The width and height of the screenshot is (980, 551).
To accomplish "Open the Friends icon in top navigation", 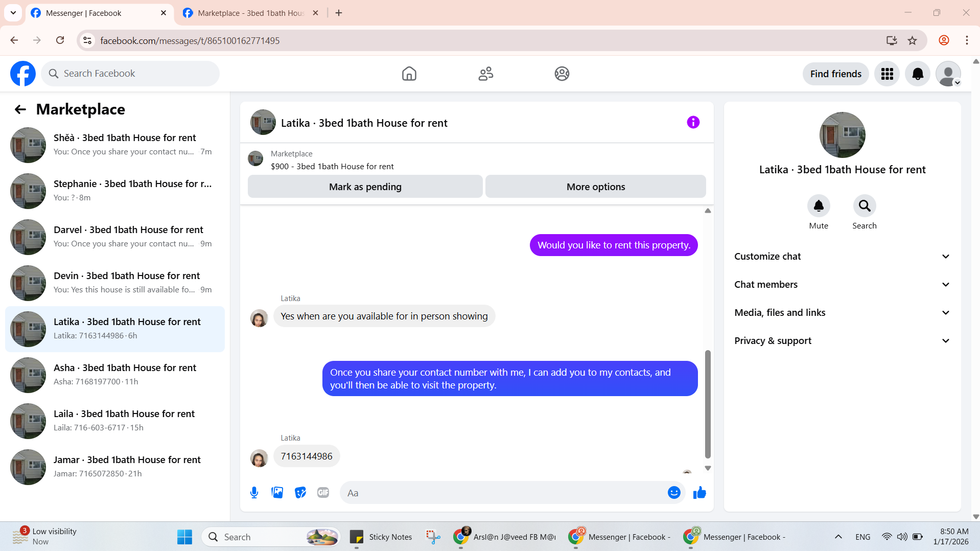I will tap(485, 74).
